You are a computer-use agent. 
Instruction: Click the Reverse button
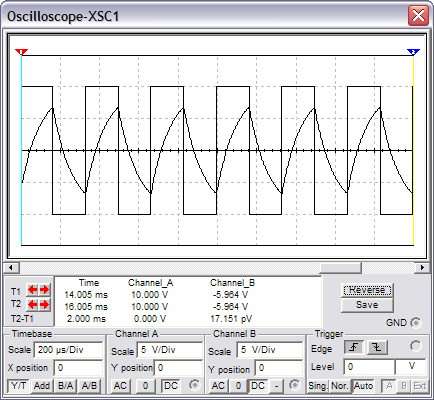[367, 290]
